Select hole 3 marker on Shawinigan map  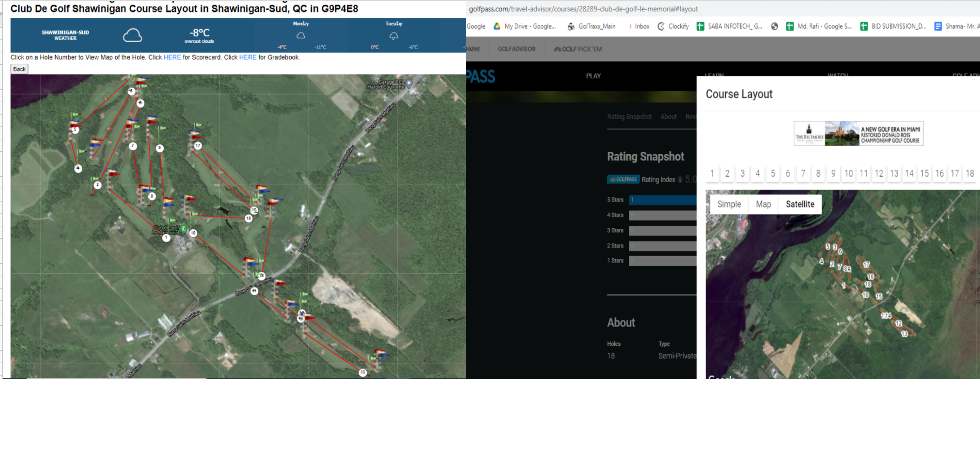click(x=131, y=91)
